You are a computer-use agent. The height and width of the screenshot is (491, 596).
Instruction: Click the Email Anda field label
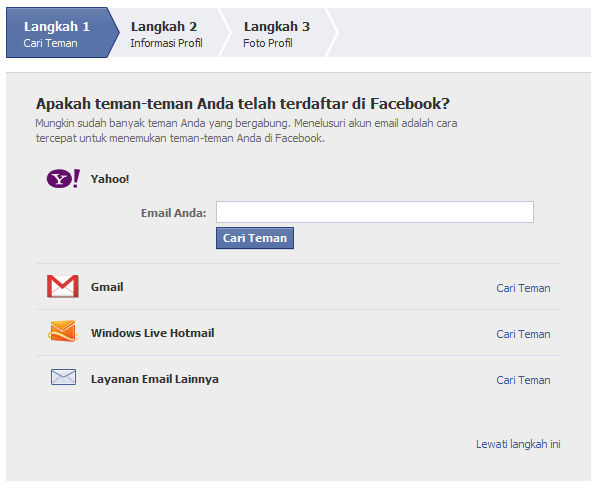174,213
